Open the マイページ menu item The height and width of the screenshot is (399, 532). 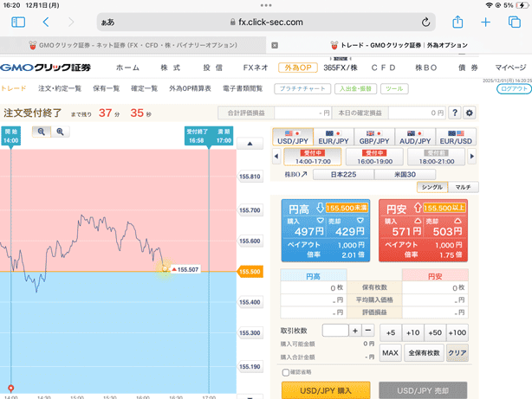pyautogui.click(x=510, y=68)
